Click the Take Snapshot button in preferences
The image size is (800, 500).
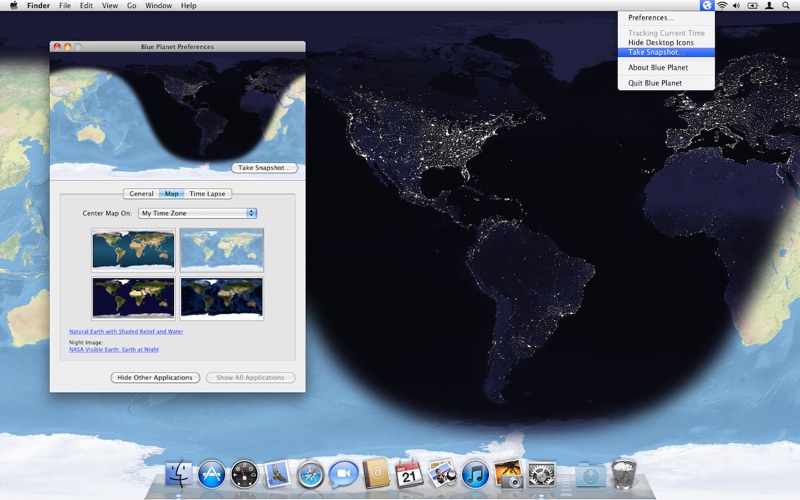[x=265, y=168]
